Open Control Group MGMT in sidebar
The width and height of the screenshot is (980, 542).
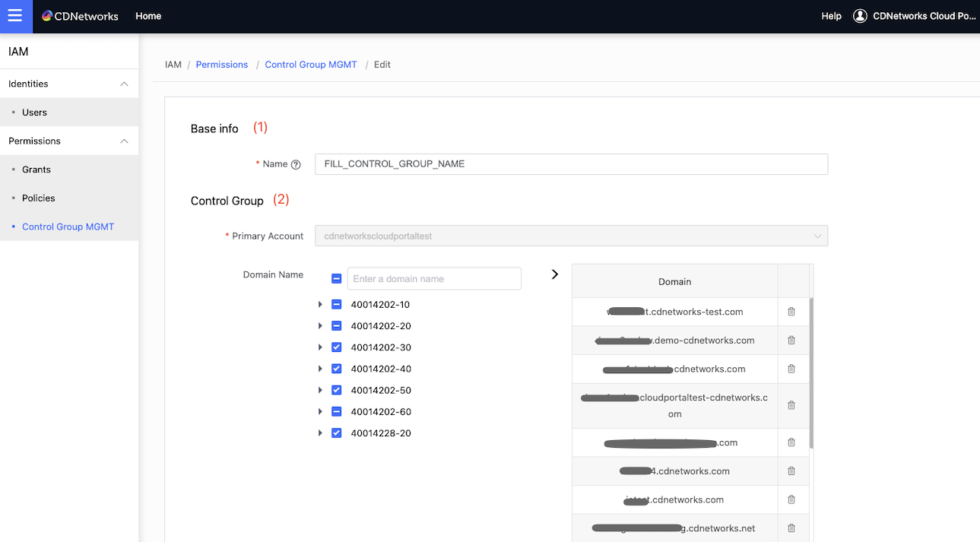(x=68, y=227)
